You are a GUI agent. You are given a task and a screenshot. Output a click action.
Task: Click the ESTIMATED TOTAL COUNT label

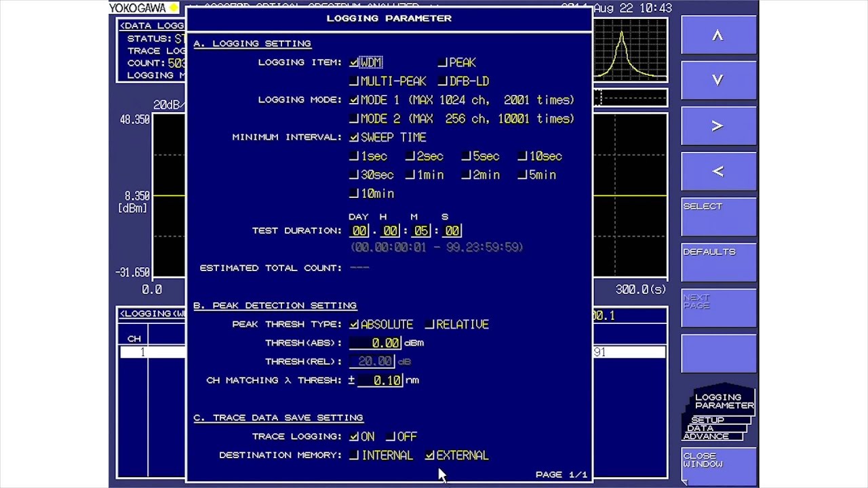point(271,268)
